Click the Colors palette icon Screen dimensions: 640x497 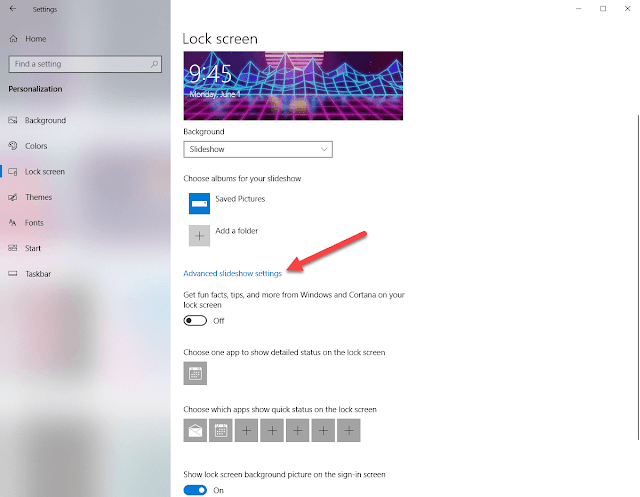[x=13, y=146]
